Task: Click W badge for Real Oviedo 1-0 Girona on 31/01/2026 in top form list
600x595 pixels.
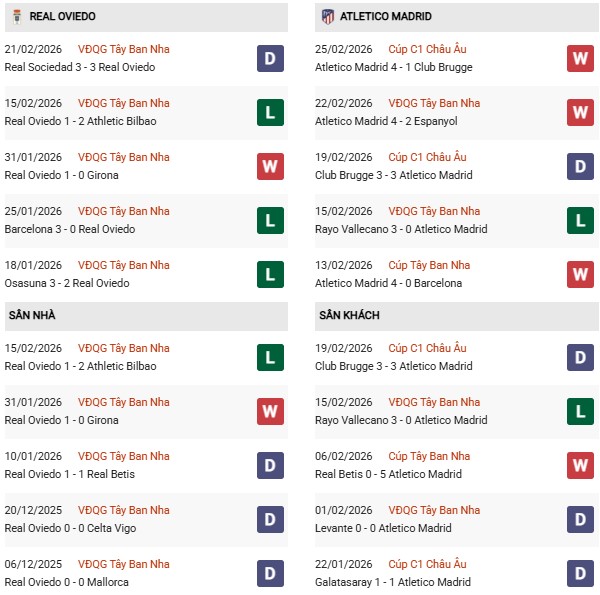Action: pos(270,167)
